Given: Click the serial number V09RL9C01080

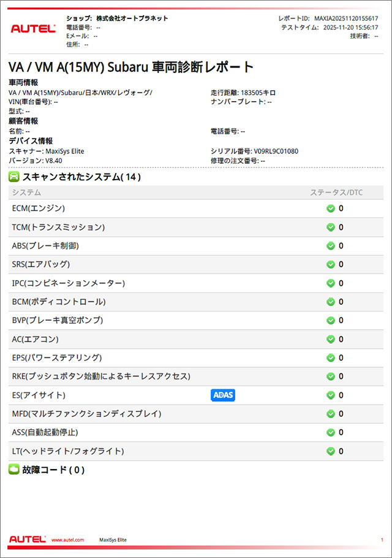Looking at the screenshot, I should tap(276, 151).
